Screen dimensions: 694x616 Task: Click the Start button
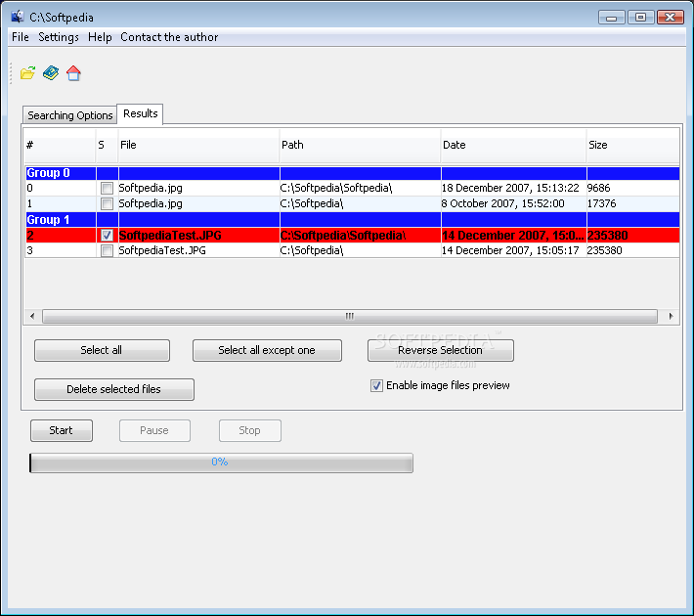(62, 430)
